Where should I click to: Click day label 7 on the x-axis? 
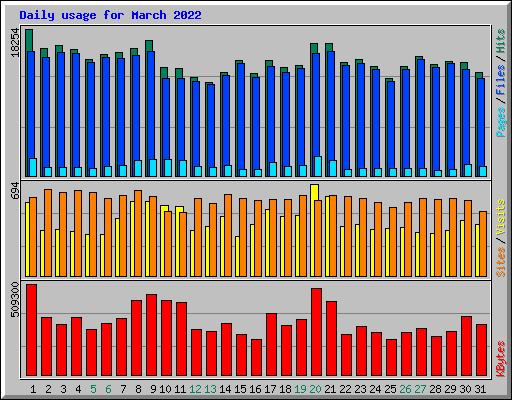tap(123, 389)
